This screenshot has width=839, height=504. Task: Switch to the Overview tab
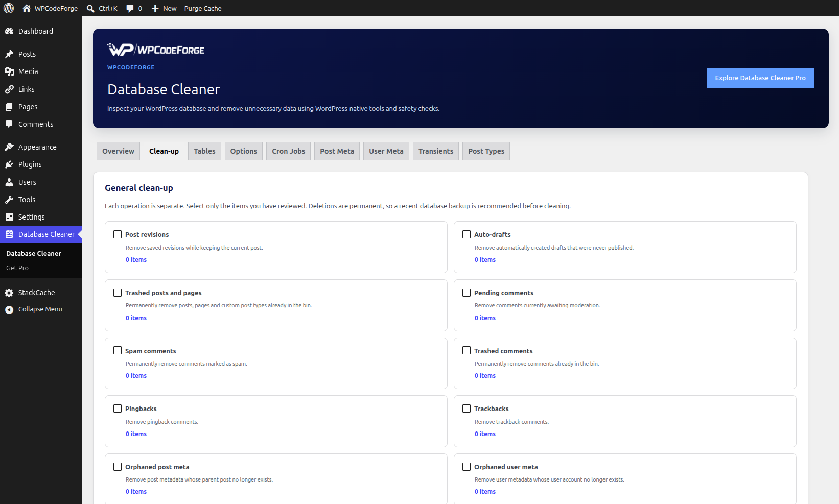(x=118, y=151)
